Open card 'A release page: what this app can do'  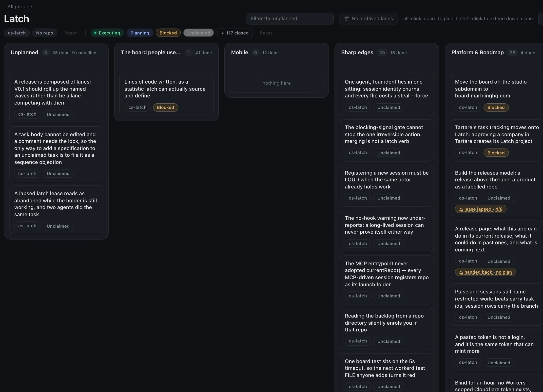click(496, 250)
